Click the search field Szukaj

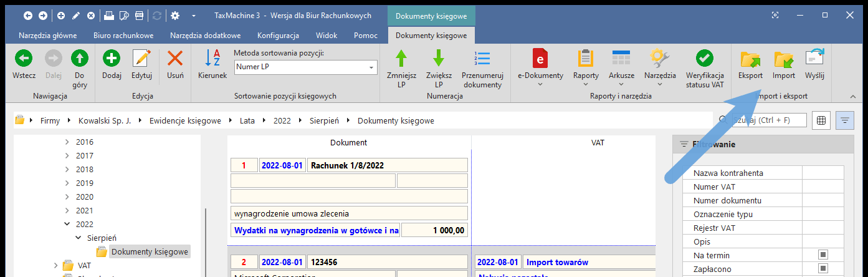pyautogui.click(x=769, y=120)
